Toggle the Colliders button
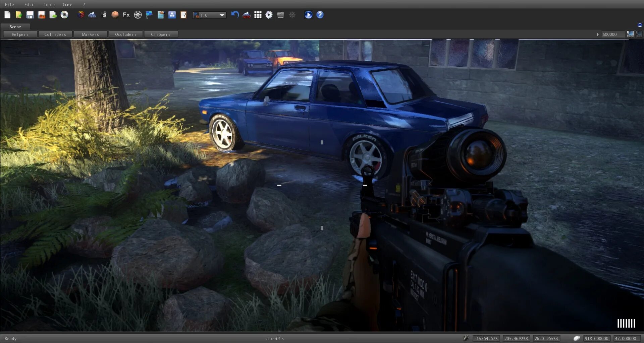 [55, 34]
